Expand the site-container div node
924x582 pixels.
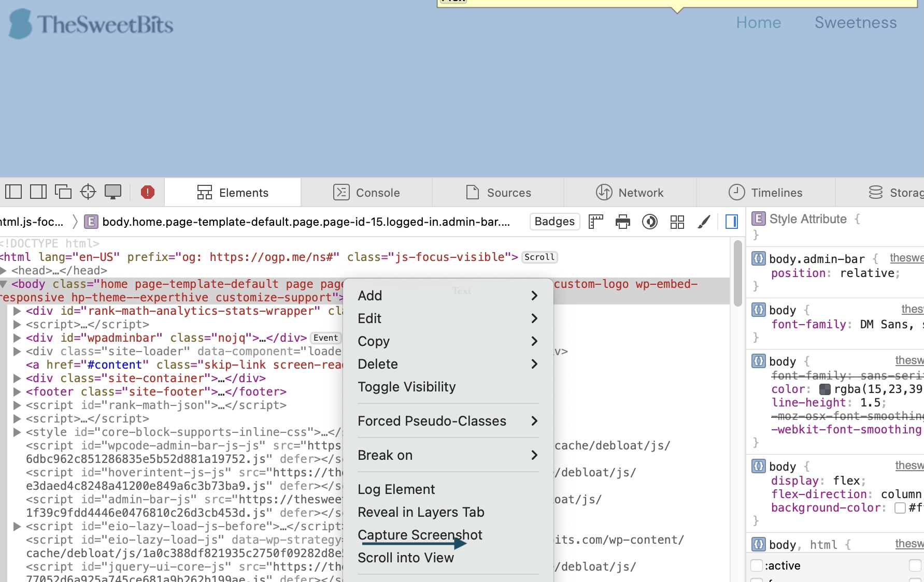click(17, 378)
